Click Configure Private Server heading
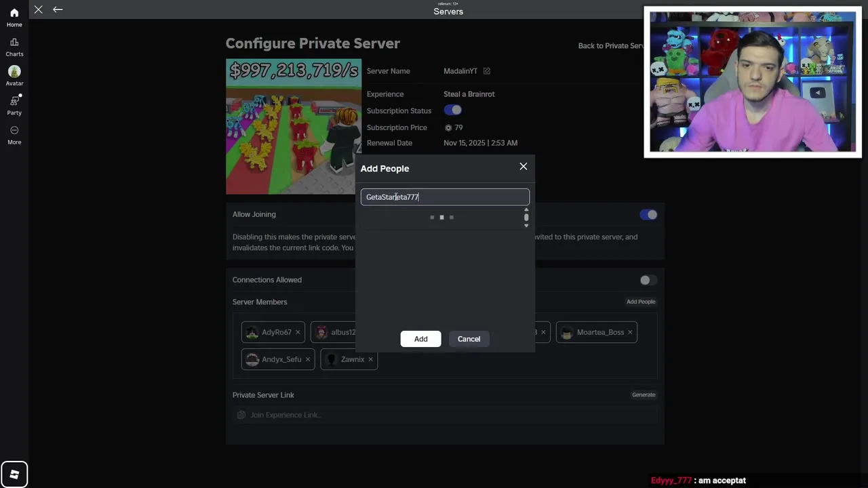 coord(313,43)
